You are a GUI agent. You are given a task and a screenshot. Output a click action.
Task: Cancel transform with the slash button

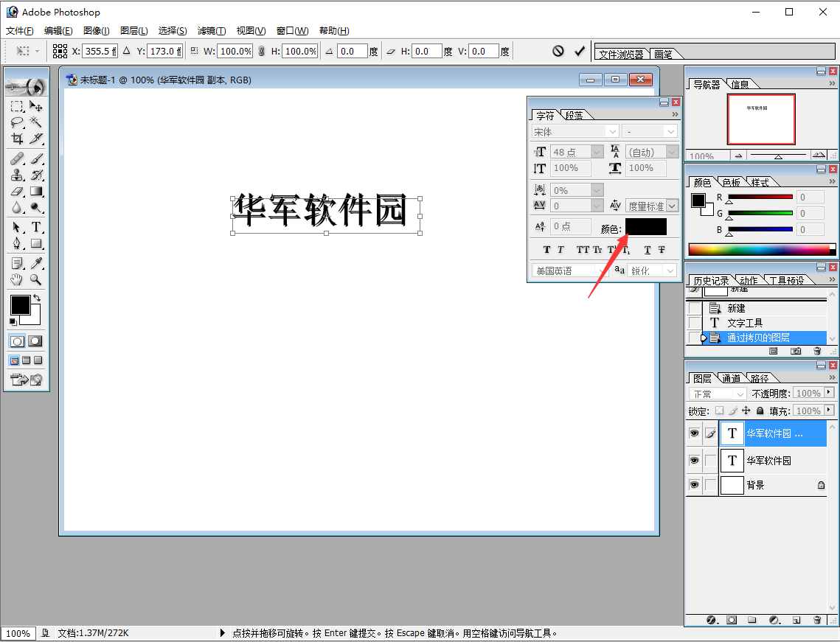pos(558,51)
